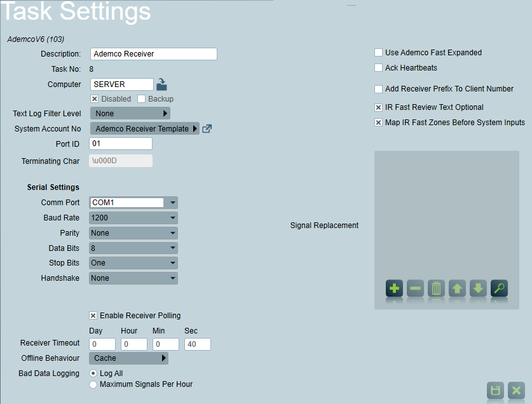Click the Bad Data Logging label
This screenshot has height=404, width=532.
[49, 374]
